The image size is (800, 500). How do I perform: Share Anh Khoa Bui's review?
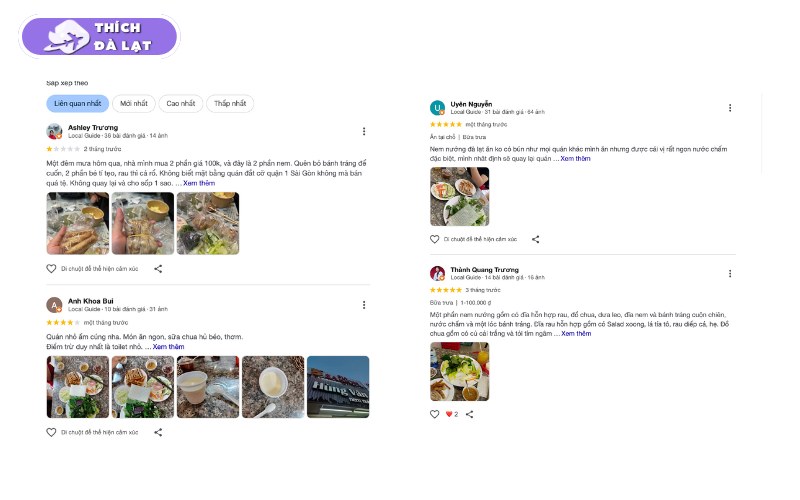158,433
